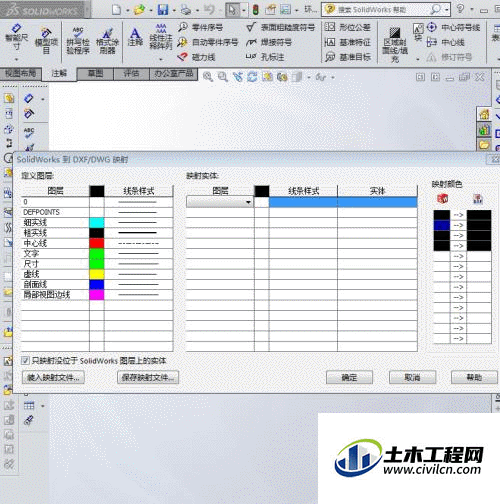Expand the arrow under 线性注释阵列
The width and height of the screenshot is (500, 504).
[x=161, y=60]
